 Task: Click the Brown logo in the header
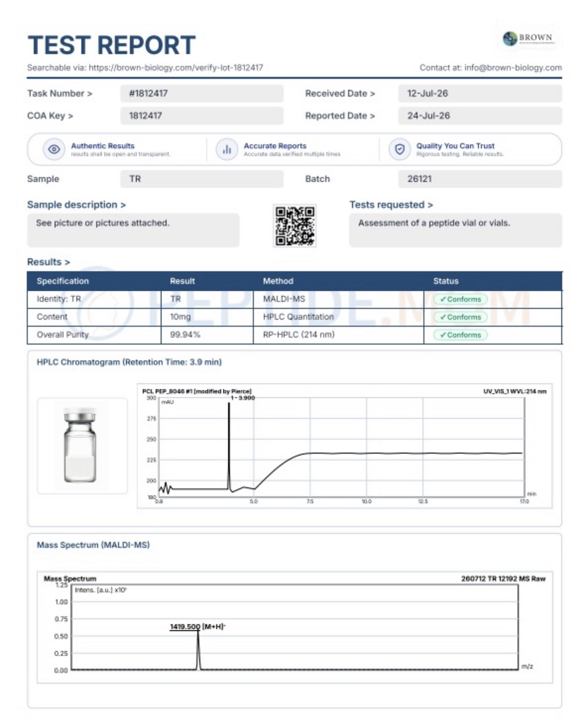(529, 38)
